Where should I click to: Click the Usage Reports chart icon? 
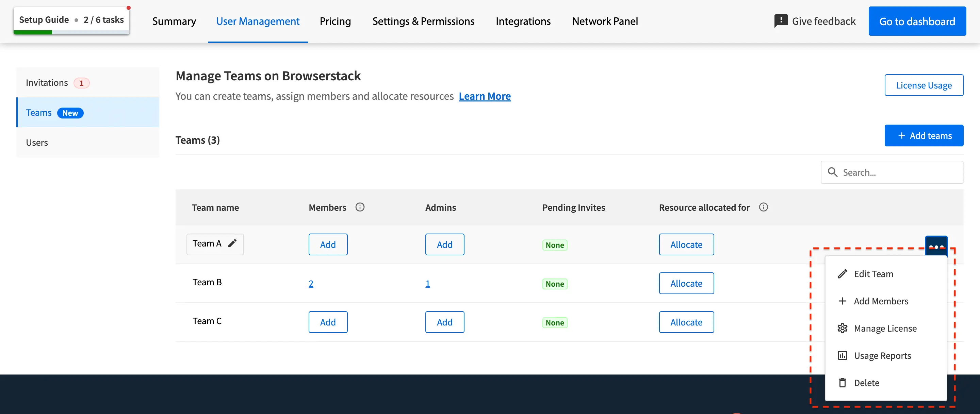point(842,355)
